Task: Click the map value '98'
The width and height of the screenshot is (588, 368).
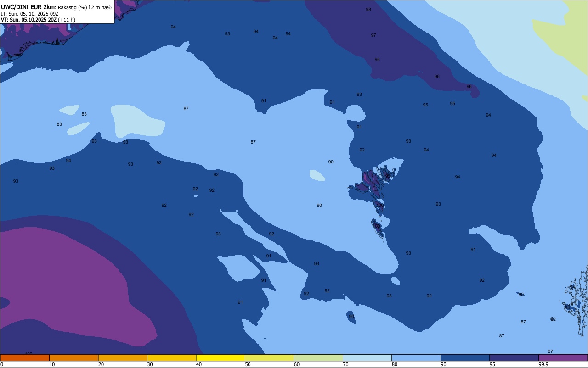Action: [368, 10]
